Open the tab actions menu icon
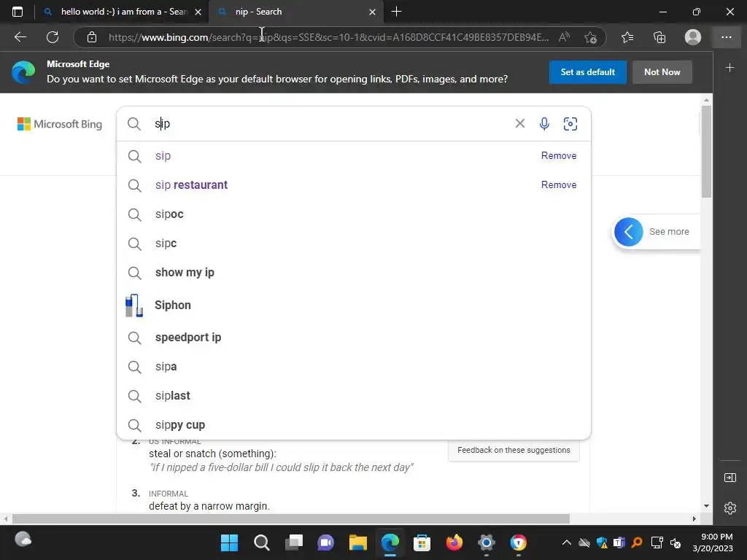 (x=18, y=12)
